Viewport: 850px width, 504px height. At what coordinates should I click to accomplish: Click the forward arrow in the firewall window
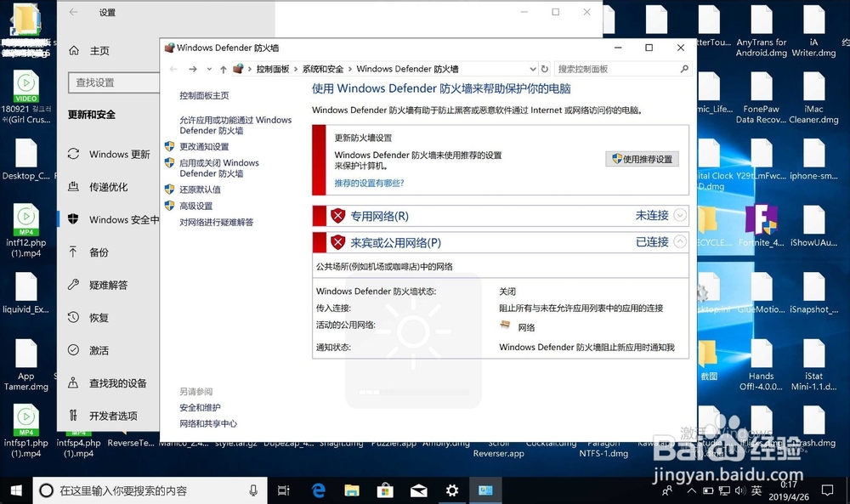click(192, 69)
